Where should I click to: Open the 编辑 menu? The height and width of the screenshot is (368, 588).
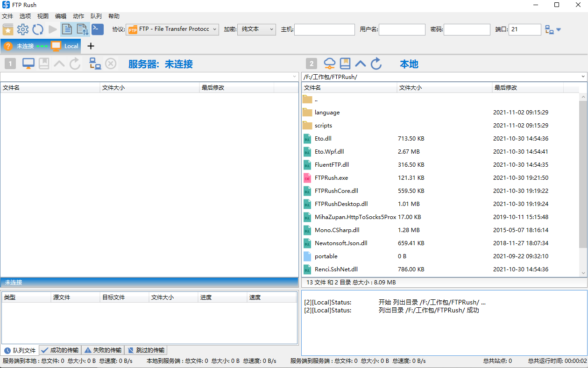[x=61, y=16]
